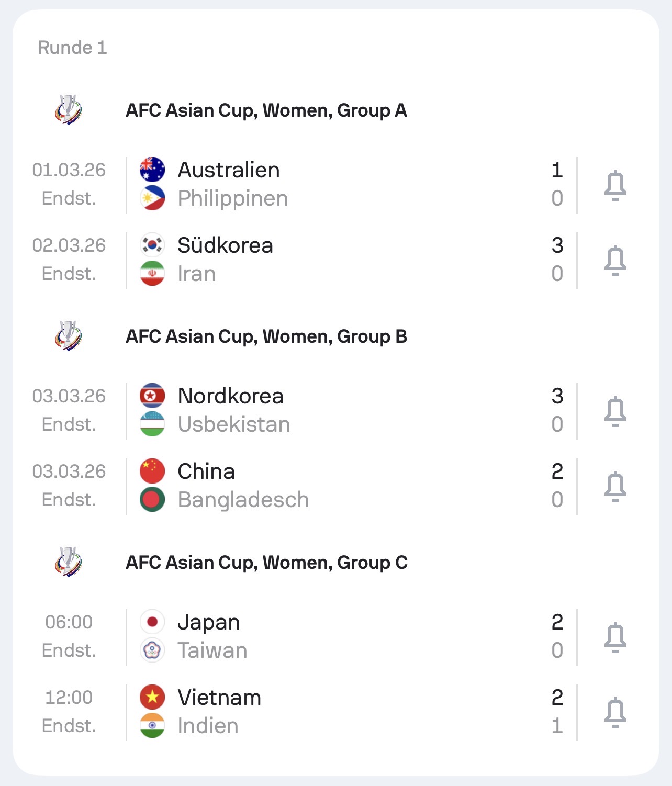Click the Nordkorea flag icon
672x786 pixels.
(152, 396)
